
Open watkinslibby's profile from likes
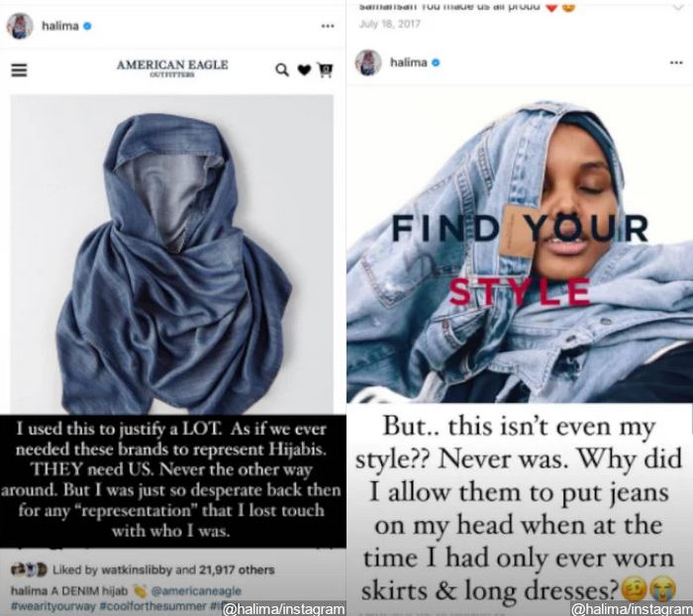coord(137,569)
